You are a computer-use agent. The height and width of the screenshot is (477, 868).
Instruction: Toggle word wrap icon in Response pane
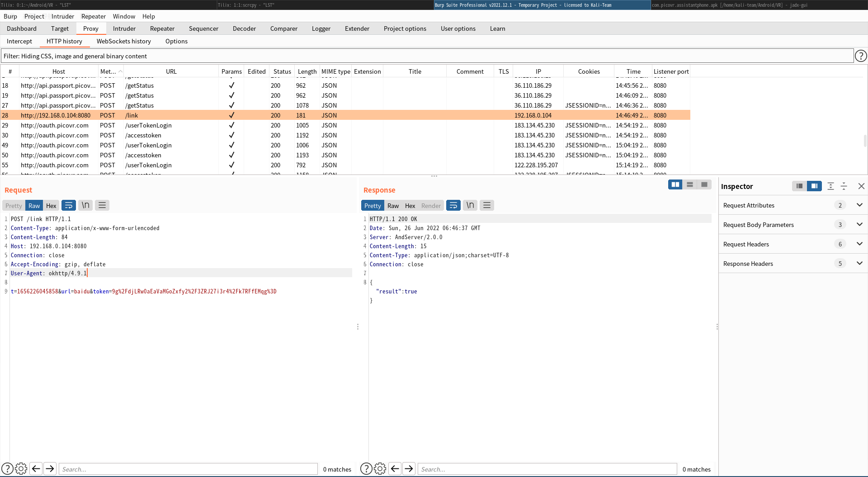(x=453, y=205)
